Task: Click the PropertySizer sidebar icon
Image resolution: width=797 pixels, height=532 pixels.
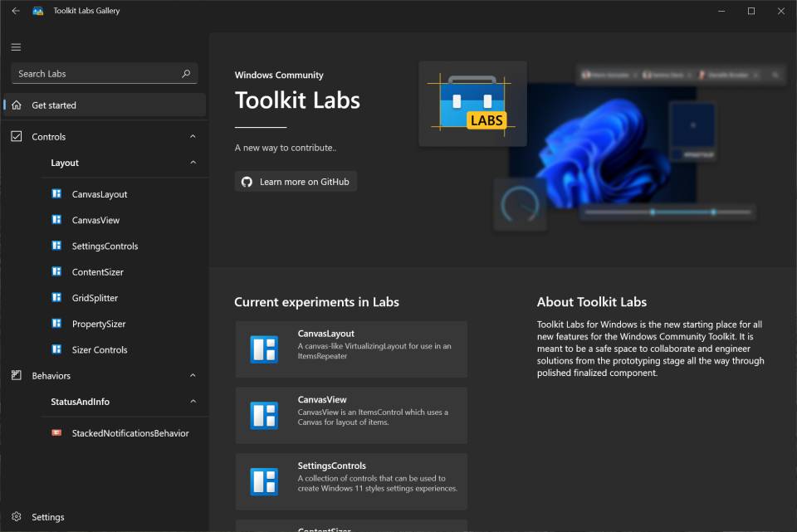Action: (x=56, y=324)
